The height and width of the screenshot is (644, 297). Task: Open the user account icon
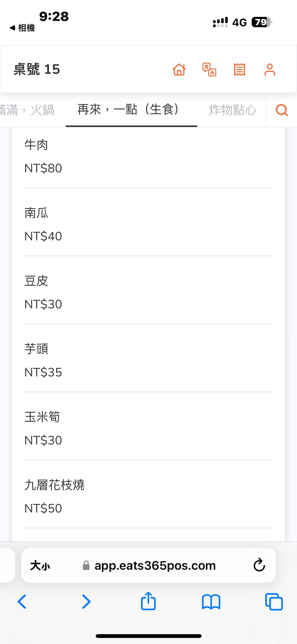click(x=270, y=70)
